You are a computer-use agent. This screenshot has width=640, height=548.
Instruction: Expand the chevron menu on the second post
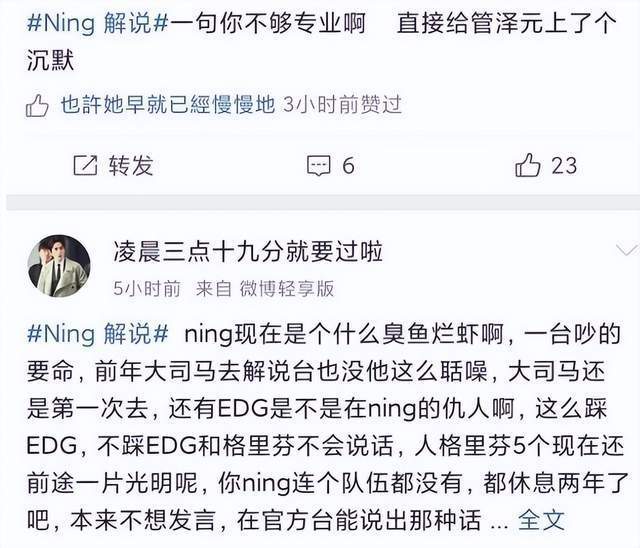coord(626,249)
